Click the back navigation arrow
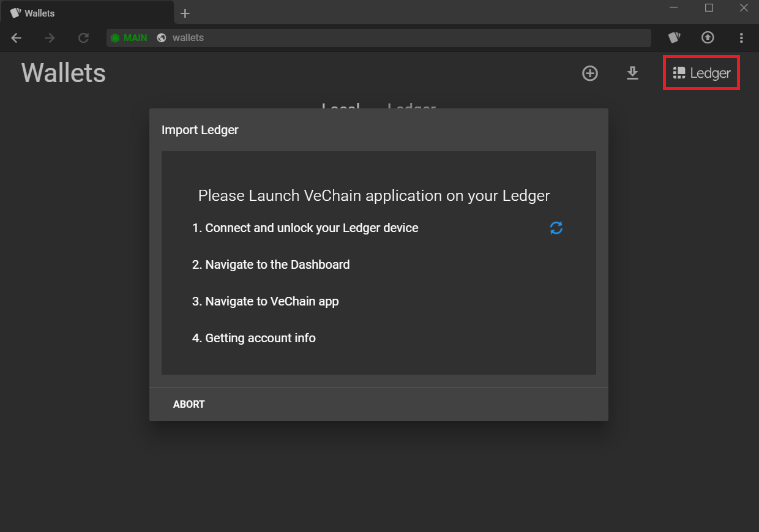 point(16,37)
